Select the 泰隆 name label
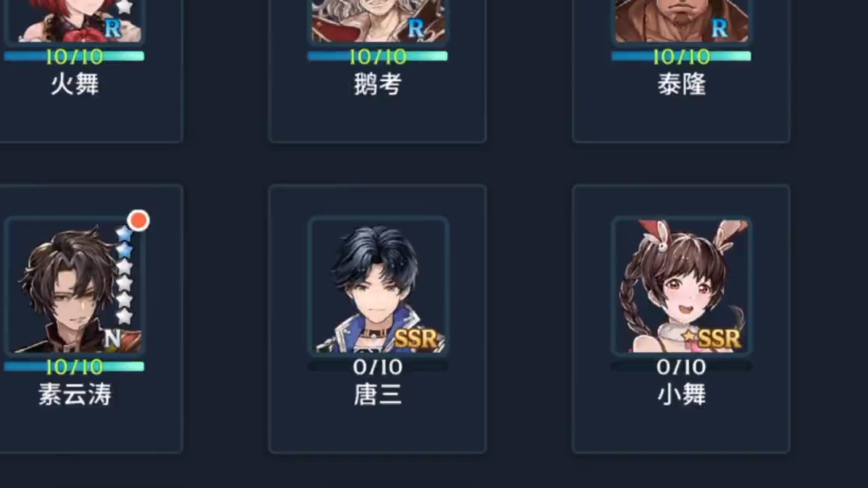868x488 pixels. [682, 85]
